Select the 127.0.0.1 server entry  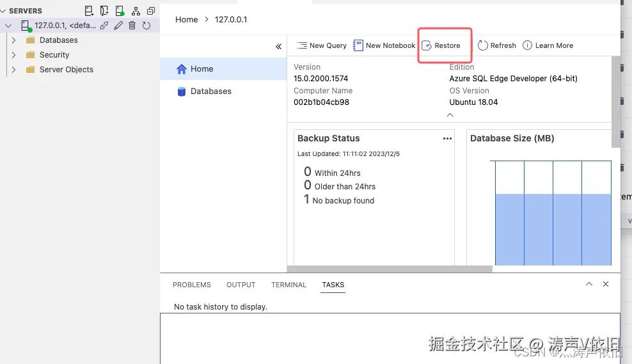(80, 26)
